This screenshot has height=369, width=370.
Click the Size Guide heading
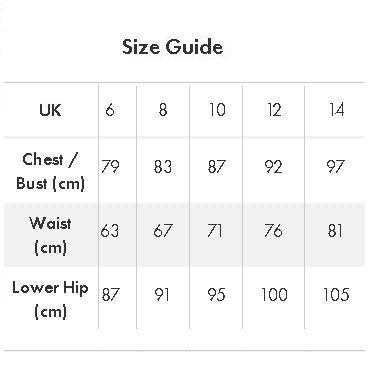[x=172, y=47]
